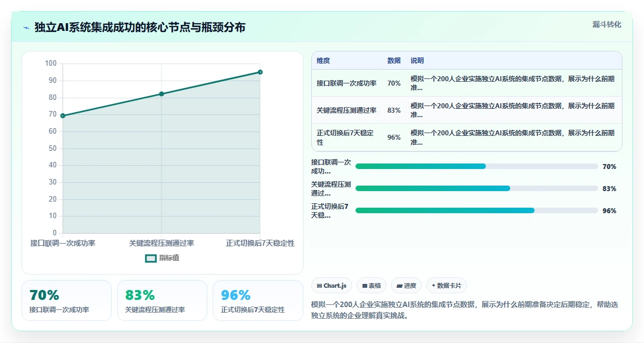Toggle the 指标值 legend box
The image size is (644, 343).
(x=151, y=258)
